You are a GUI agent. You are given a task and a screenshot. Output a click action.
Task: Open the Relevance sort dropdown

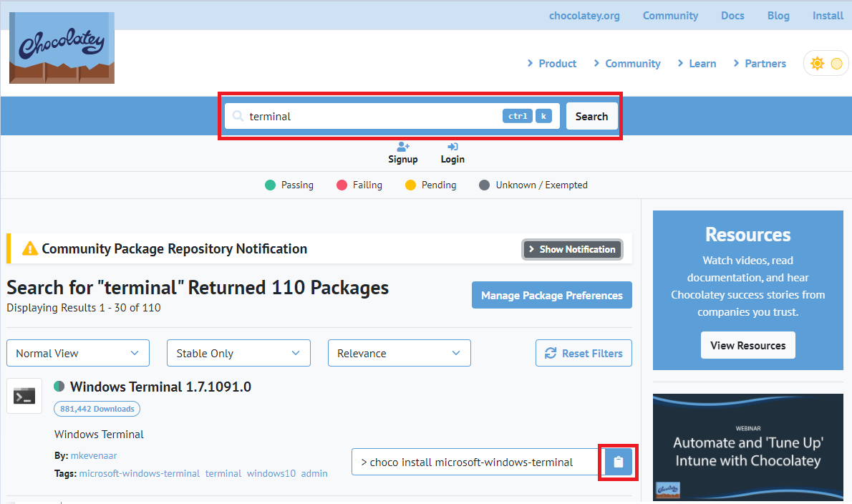click(x=400, y=353)
